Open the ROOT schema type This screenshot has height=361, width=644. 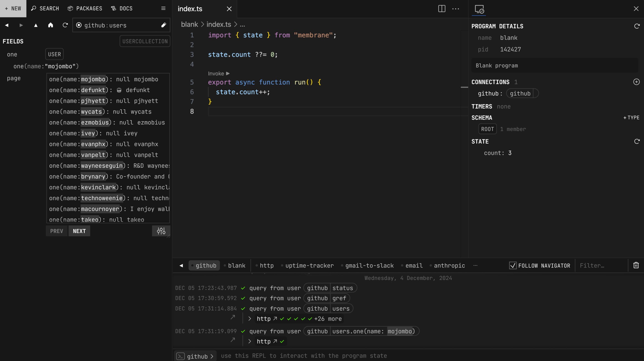tap(488, 129)
